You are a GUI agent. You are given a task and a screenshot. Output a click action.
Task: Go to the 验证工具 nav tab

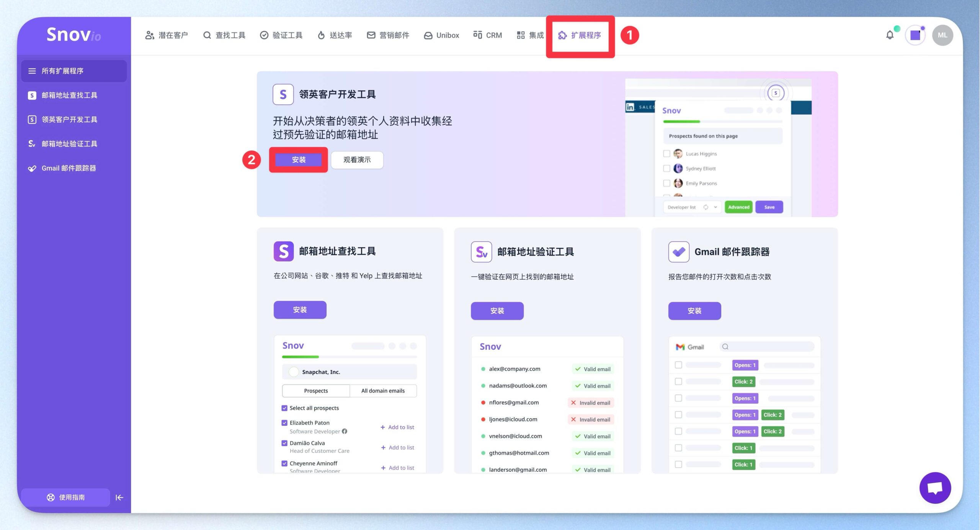click(x=281, y=35)
